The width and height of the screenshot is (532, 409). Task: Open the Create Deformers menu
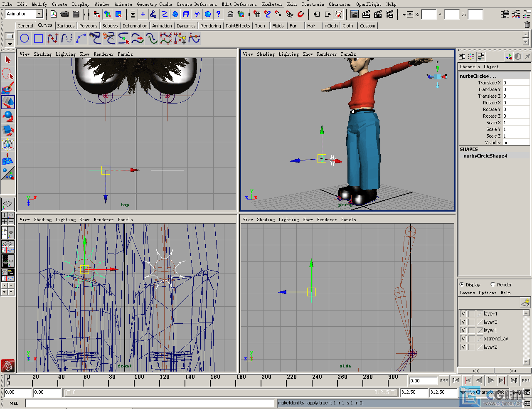tap(197, 4)
